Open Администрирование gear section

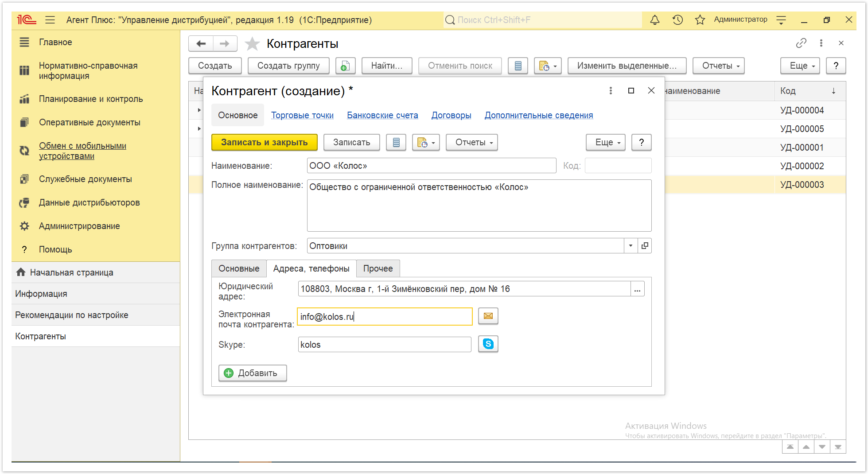[79, 226]
